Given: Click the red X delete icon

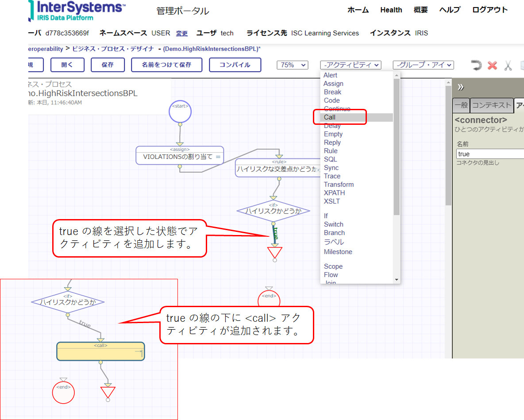Looking at the screenshot, I should (492, 66).
